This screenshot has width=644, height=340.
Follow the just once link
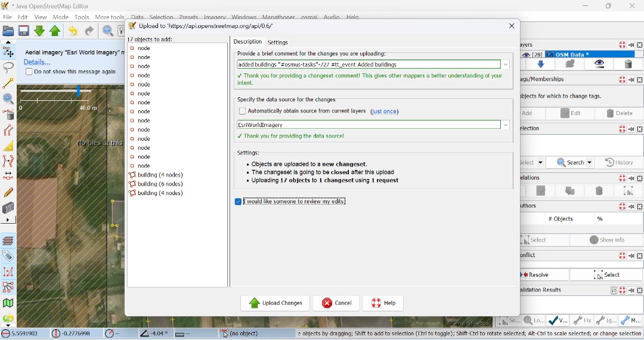coord(384,112)
